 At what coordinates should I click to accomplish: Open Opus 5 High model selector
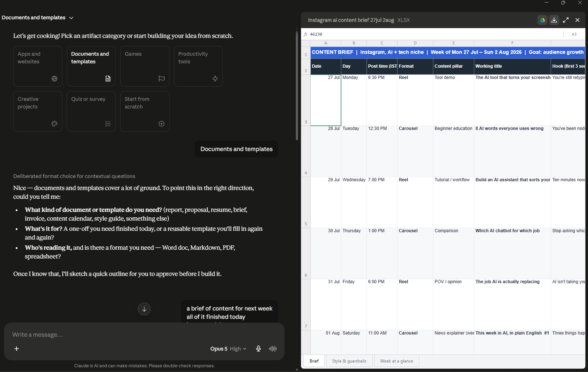click(228, 349)
